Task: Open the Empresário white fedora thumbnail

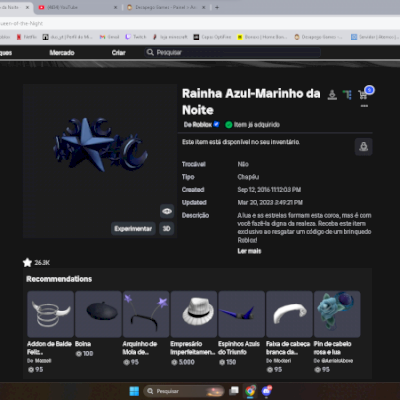Action: [x=194, y=314]
